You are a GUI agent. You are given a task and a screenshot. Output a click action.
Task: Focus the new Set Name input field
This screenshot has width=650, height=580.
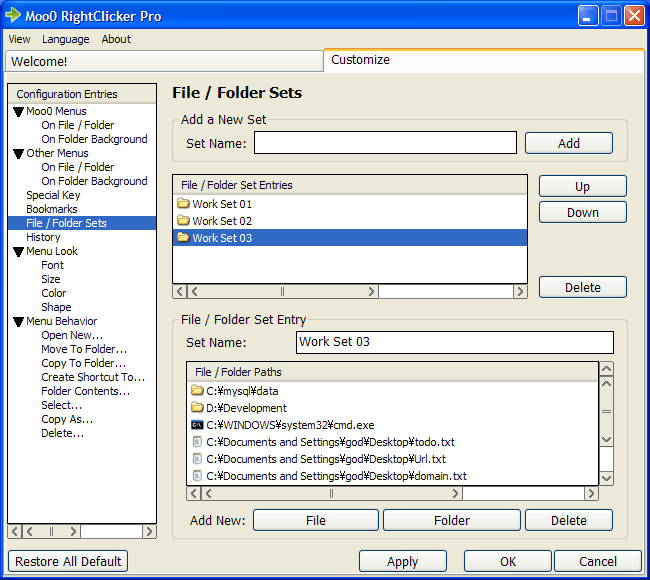385,143
